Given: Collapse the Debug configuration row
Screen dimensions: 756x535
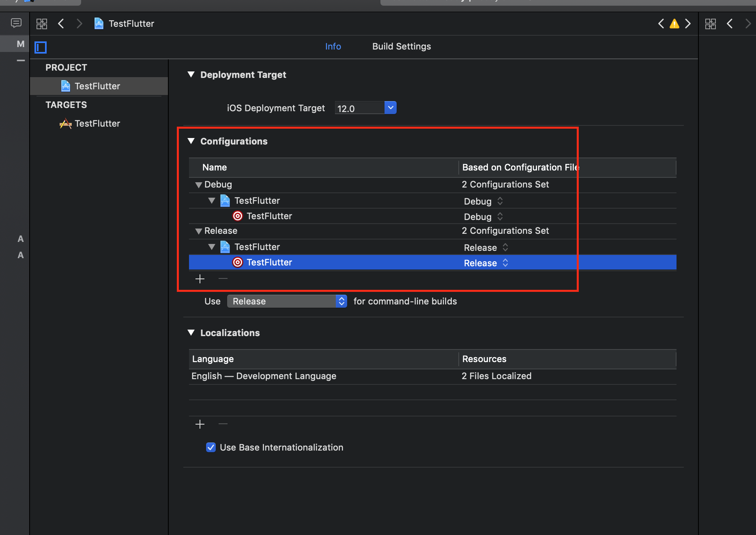Looking at the screenshot, I should coord(198,185).
